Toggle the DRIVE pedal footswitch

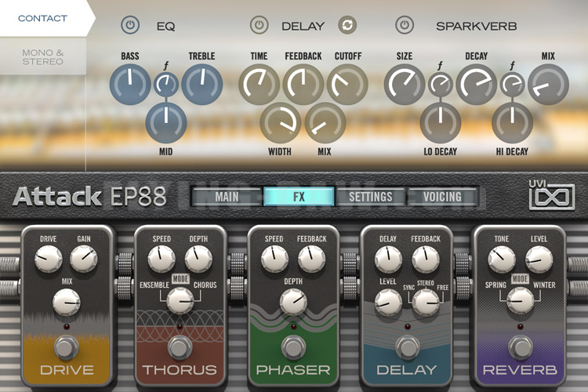pos(67,348)
